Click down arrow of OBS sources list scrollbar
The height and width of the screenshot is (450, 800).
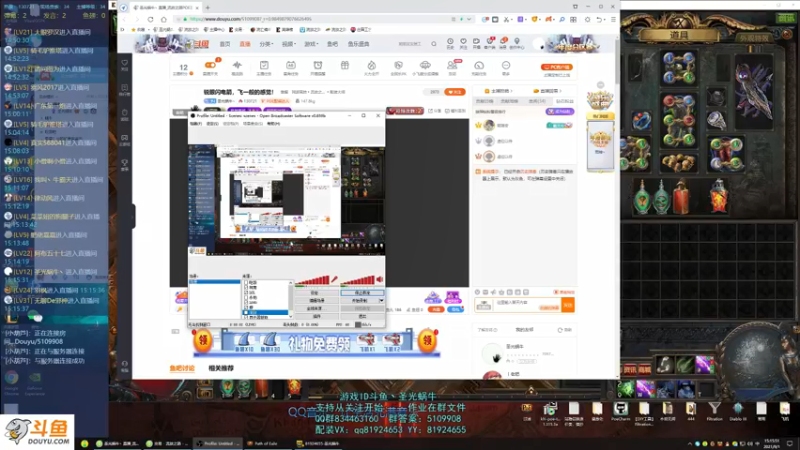point(291,317)
